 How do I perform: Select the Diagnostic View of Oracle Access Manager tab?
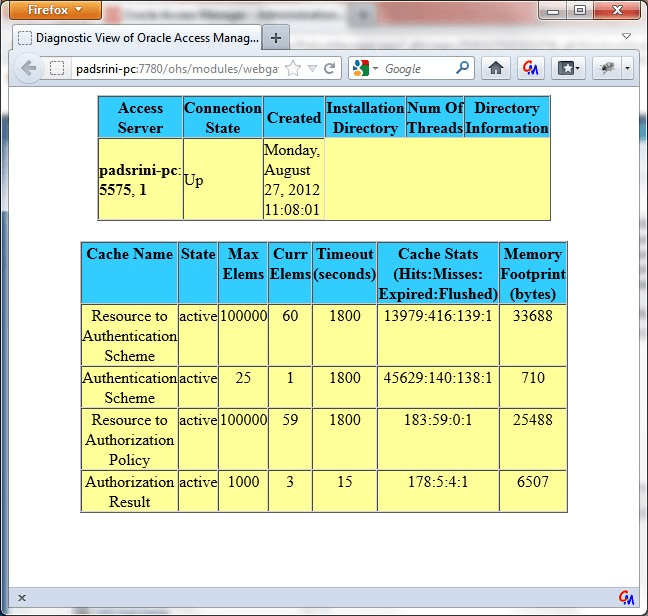click(x=137, y=38)
